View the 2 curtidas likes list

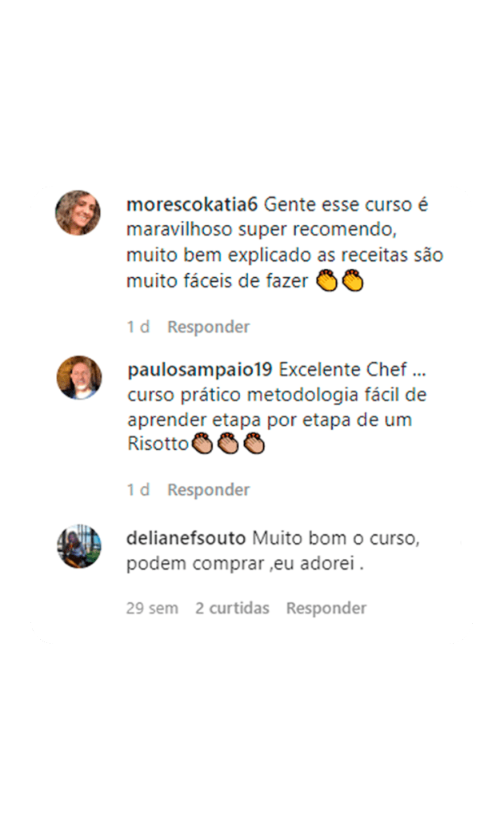coord(233,609)
